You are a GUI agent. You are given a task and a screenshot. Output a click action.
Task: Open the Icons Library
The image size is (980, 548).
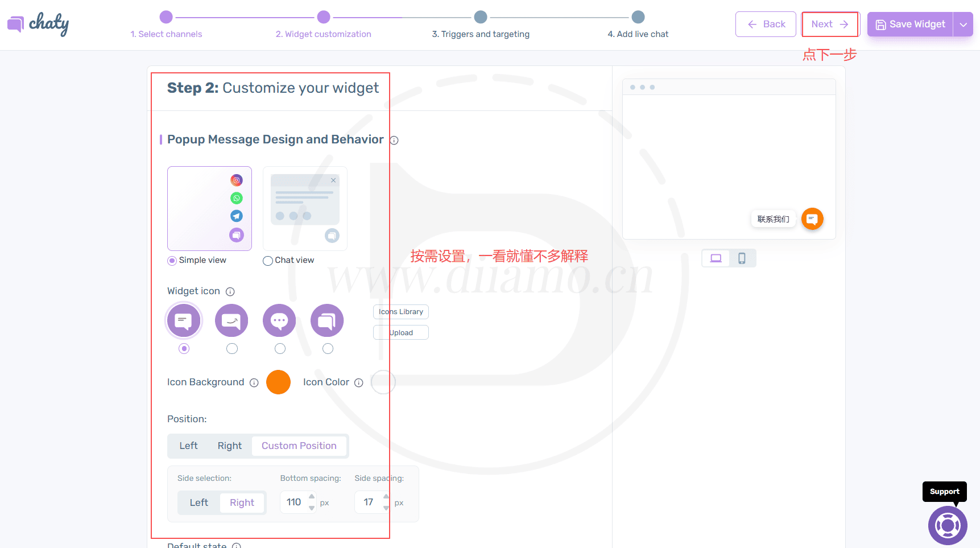coord(401,312)
